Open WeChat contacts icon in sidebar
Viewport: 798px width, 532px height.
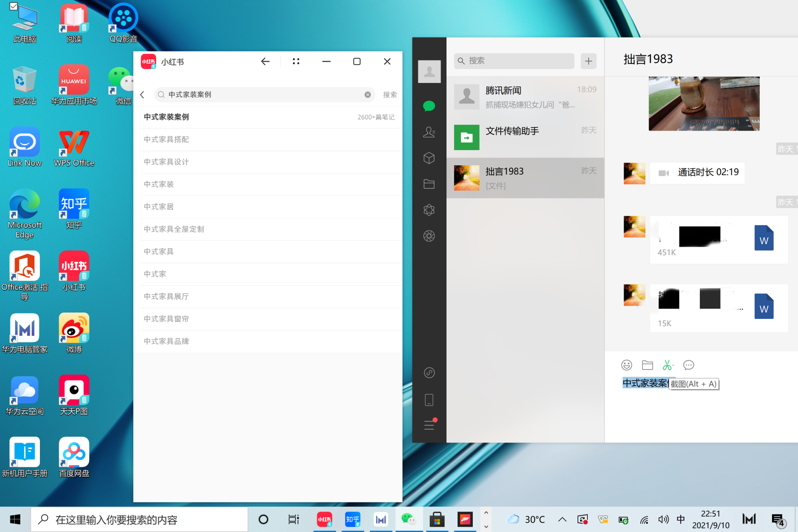point(429,132)
